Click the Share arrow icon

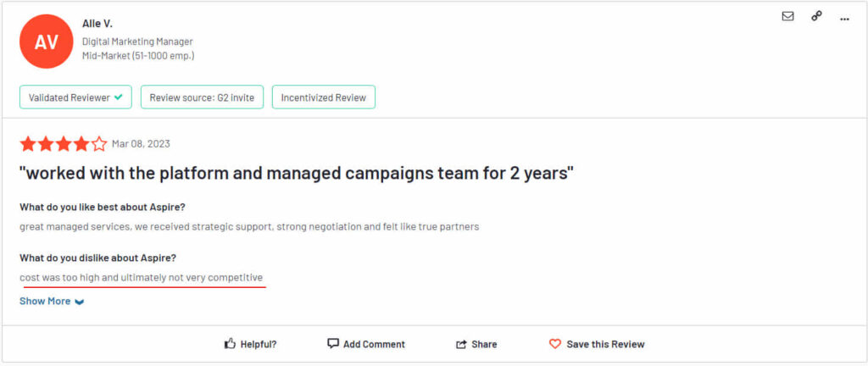461,344
